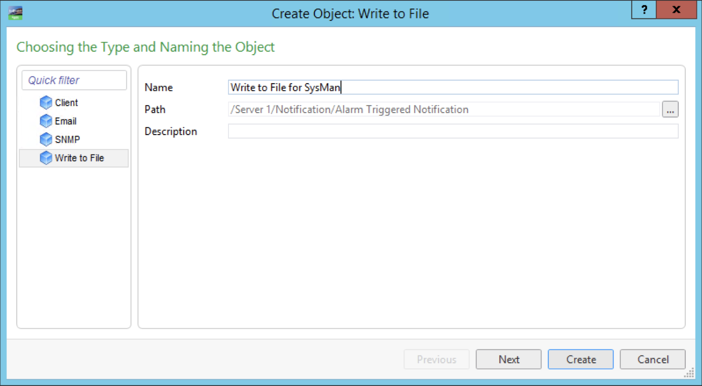702x386 pixels.
Task: Focus the Quick filter search box
Action: [74, 80]
